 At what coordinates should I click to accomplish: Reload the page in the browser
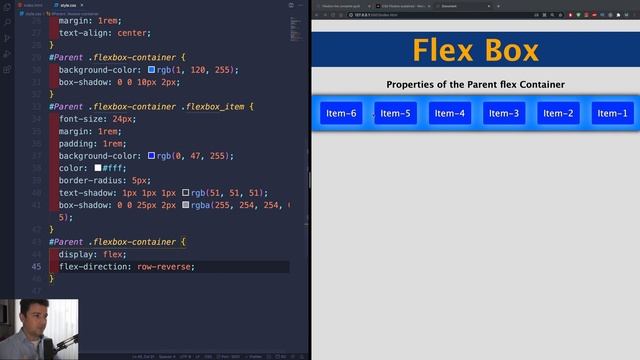point(333,15)
